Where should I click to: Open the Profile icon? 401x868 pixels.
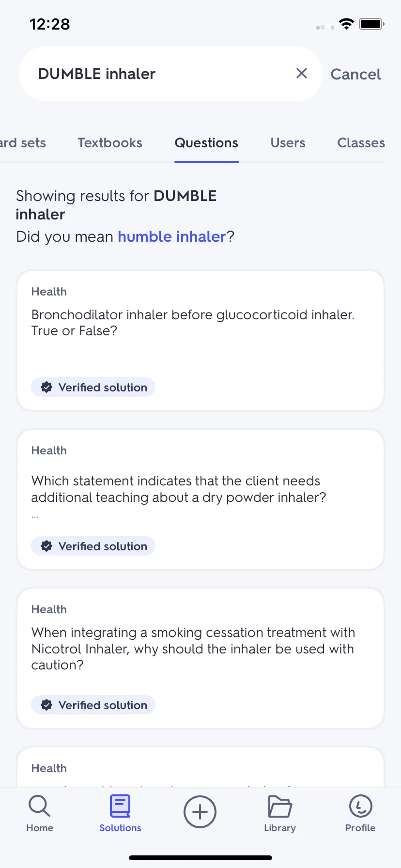click(360, 806)
